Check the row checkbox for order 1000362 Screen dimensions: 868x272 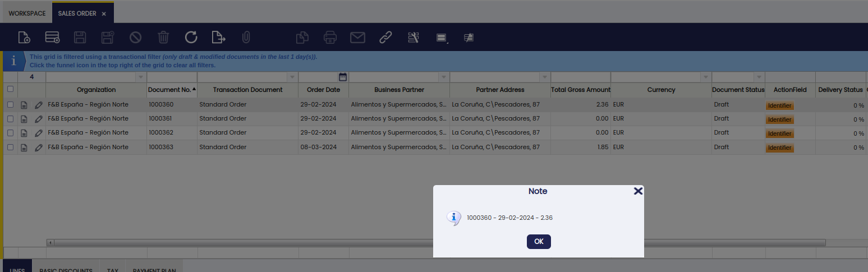coord(10,133)
